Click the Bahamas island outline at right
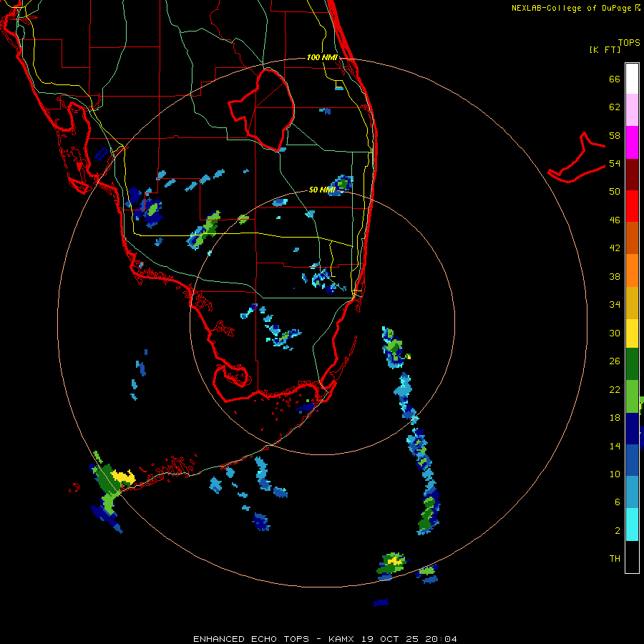Screen dimensions: 644x644 point(577,157)
